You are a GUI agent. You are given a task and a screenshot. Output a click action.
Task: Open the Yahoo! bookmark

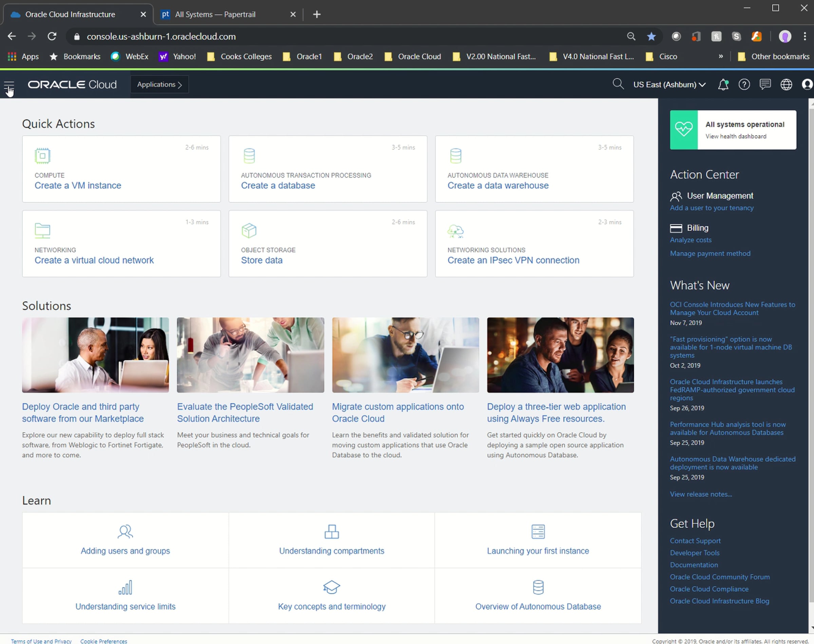(x=177, y=57)
